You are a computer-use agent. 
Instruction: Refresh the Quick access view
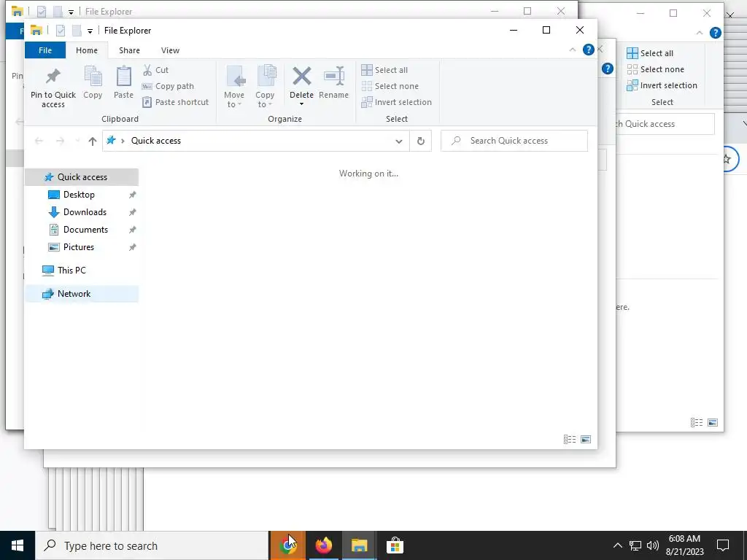pyautogui.click(x=421, y=141)
